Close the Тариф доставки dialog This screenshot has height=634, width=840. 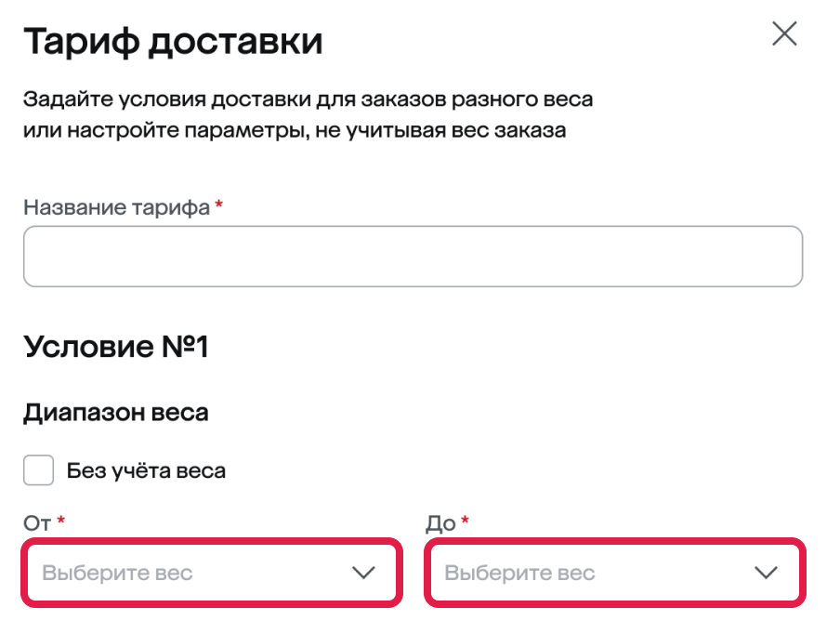click(784, 35)
